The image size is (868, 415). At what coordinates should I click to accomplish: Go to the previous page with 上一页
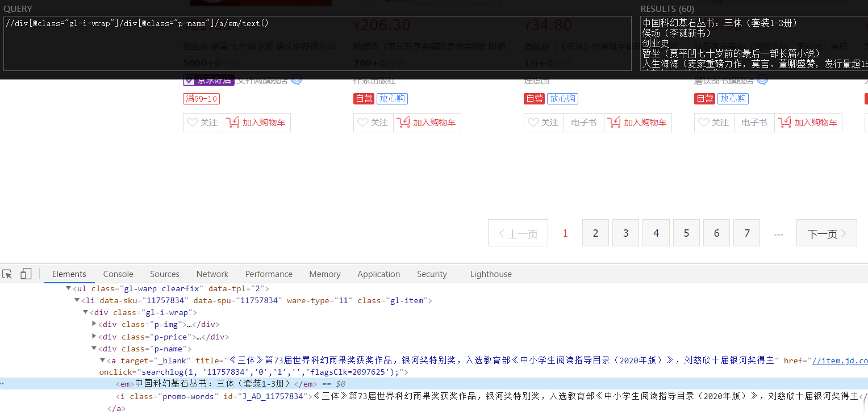tap(518, 233)
